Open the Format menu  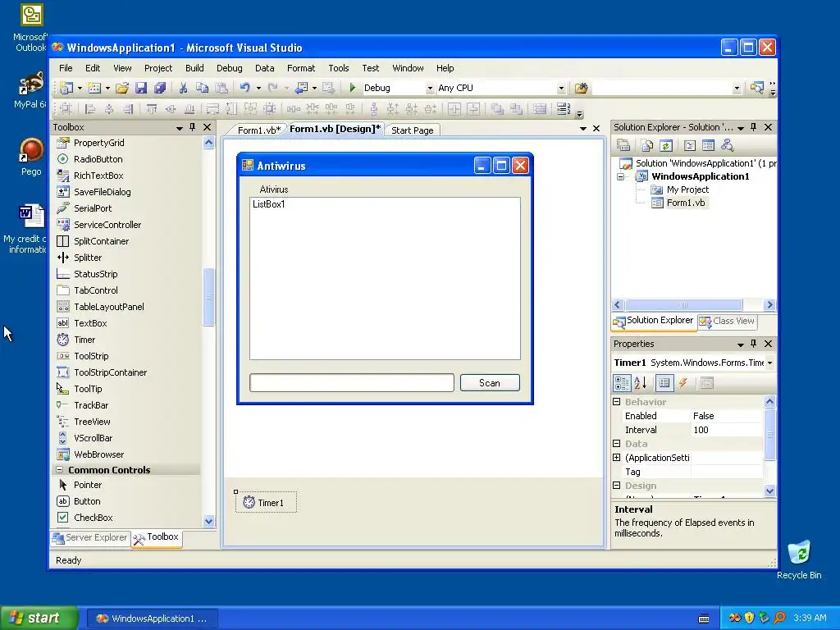(x=301, y=68)
